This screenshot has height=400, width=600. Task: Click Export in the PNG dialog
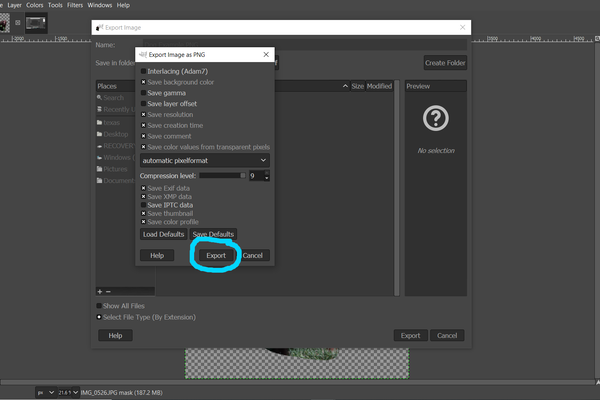click(216, 255)
